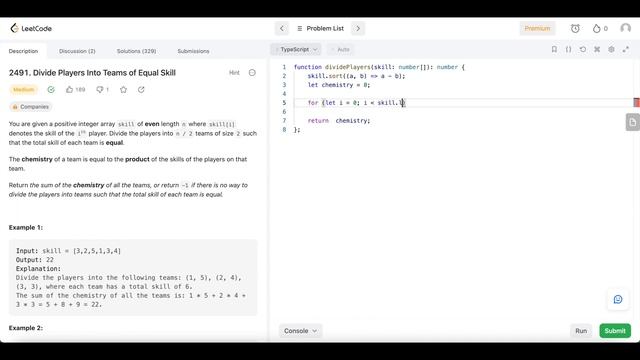Switch to the Discussion (2) tab
The height and width of the screenshot is (360, 640).
click(x=77, y=51)
